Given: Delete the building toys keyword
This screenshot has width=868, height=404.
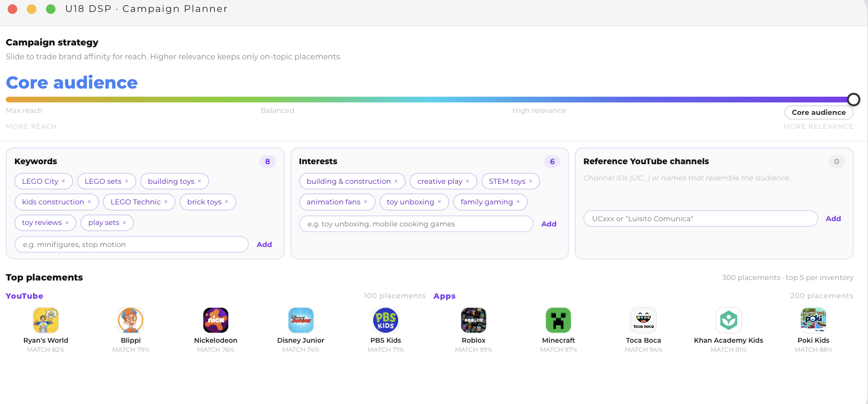Looking at the screenshot, I should coord(200,181).
